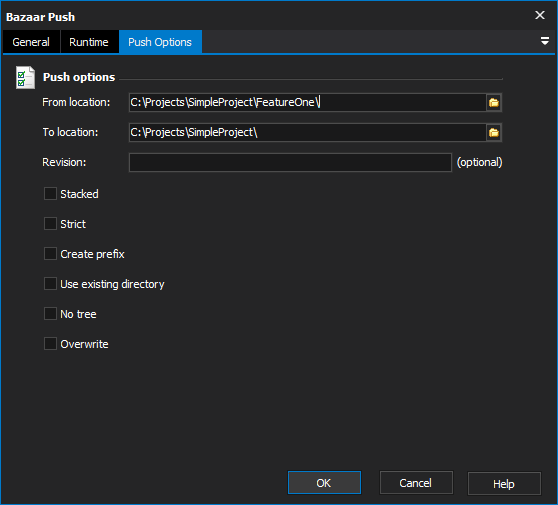The width and height of the screenshot is (558, 505).
Task: Switch to the General tab
Action: click(x=31, y=42)
